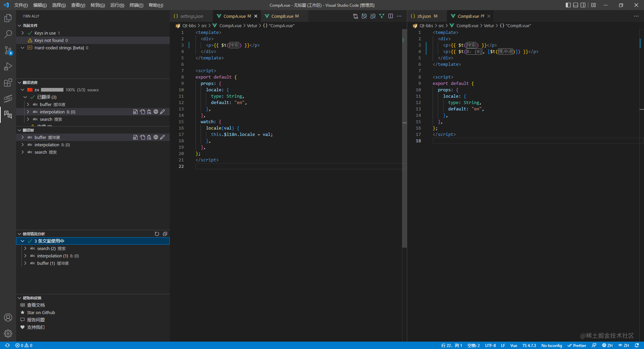This screenshot has height=349, width=644.
Task: Switch to the CompB.vue editor tab
Action: pos(283,16)
